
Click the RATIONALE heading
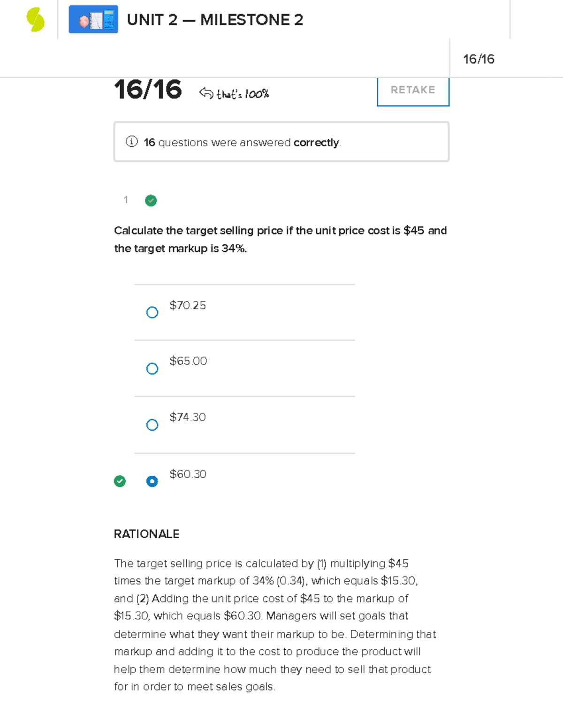tap(146, 534)
